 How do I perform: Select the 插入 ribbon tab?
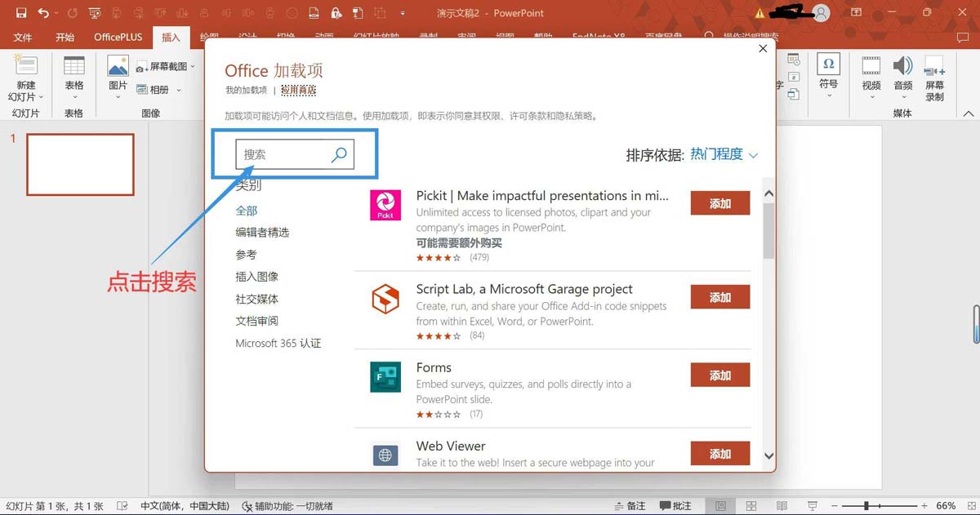171,38
